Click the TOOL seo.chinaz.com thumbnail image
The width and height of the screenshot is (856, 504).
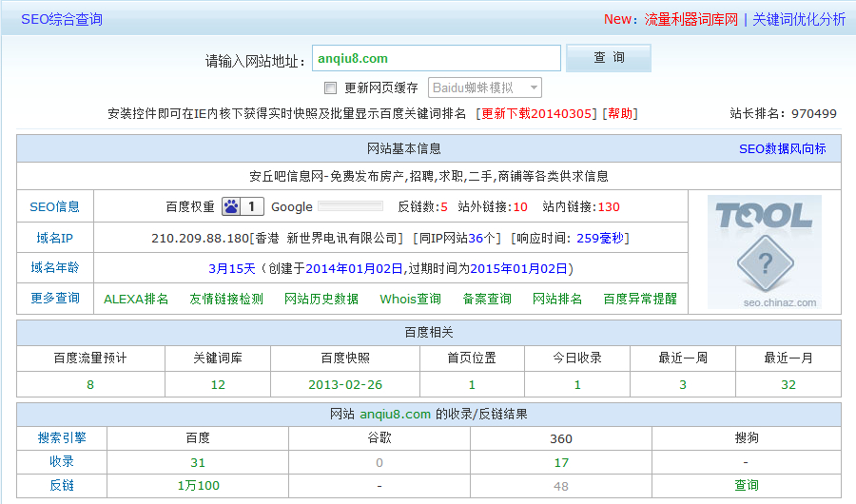click(764, 252)
